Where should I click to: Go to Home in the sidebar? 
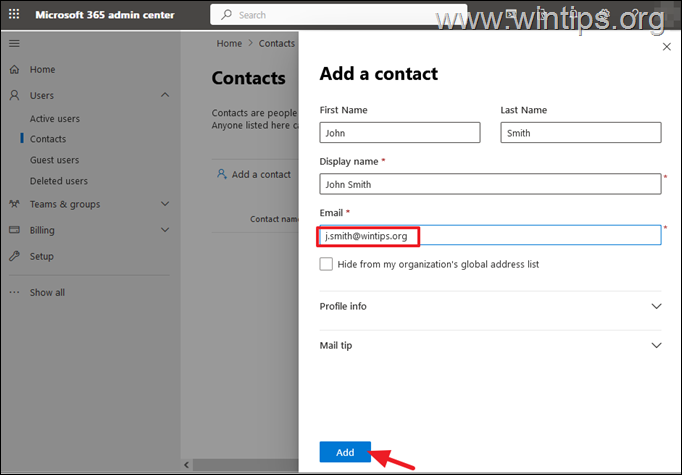(x=42, y=69)
